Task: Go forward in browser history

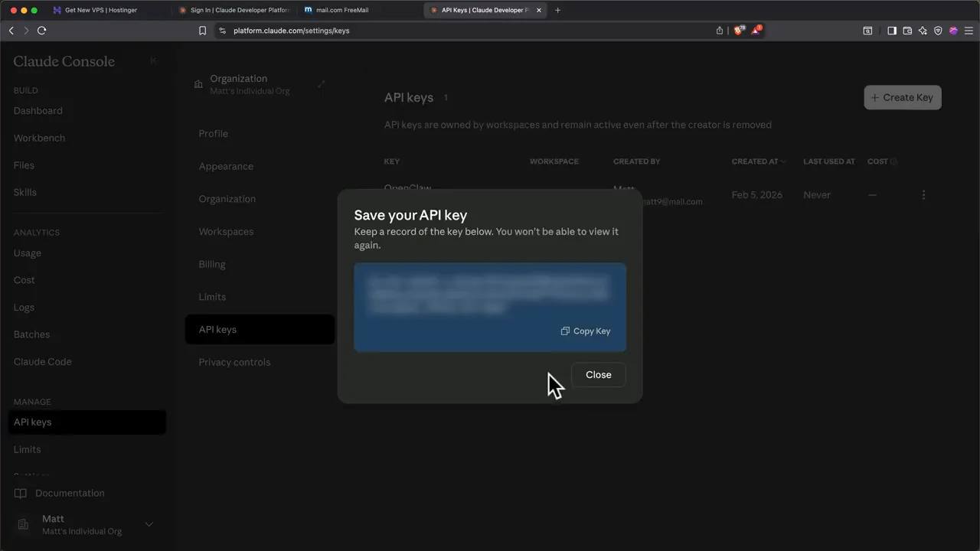Action: tap(26, 31)
